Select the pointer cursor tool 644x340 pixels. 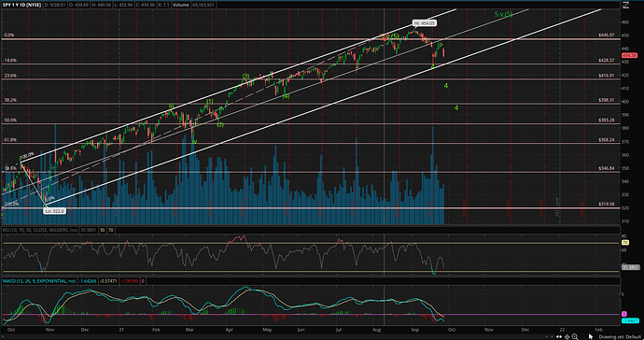point(591,336)
